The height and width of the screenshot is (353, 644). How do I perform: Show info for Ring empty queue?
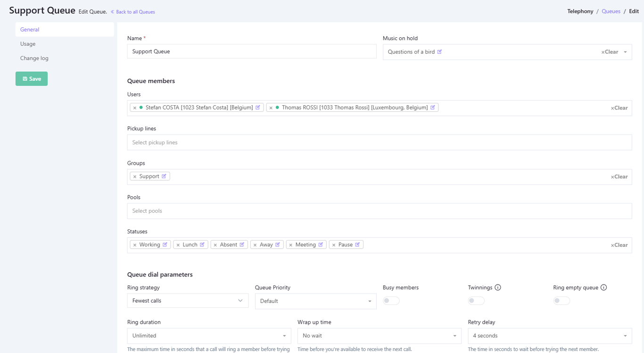[603, 287]
